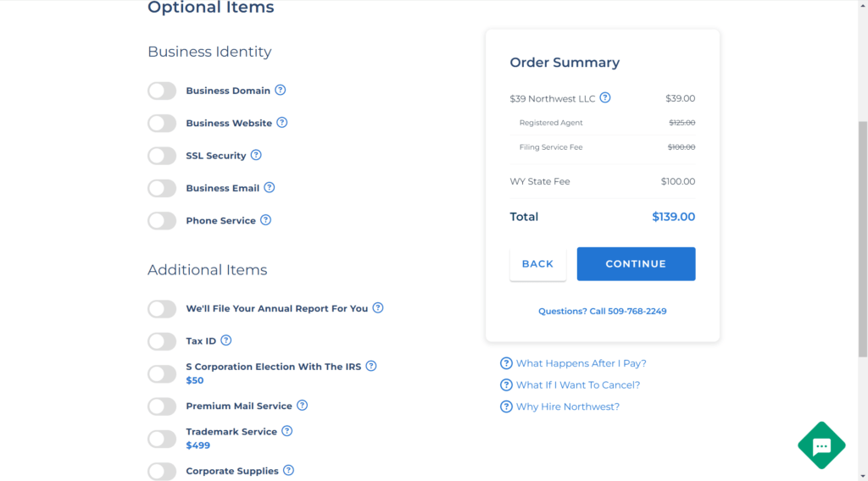868x481 pixels.
Task: Open help icon next to Corporate Supplies
Action: pos(288,471)
